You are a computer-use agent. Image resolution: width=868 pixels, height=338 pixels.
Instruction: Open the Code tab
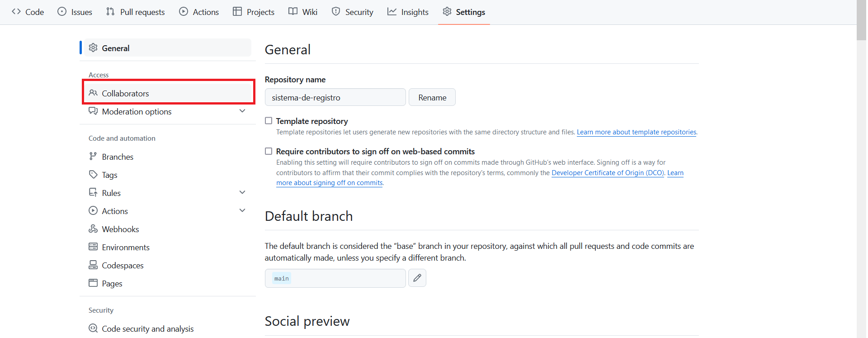click(x=28, y=12)
